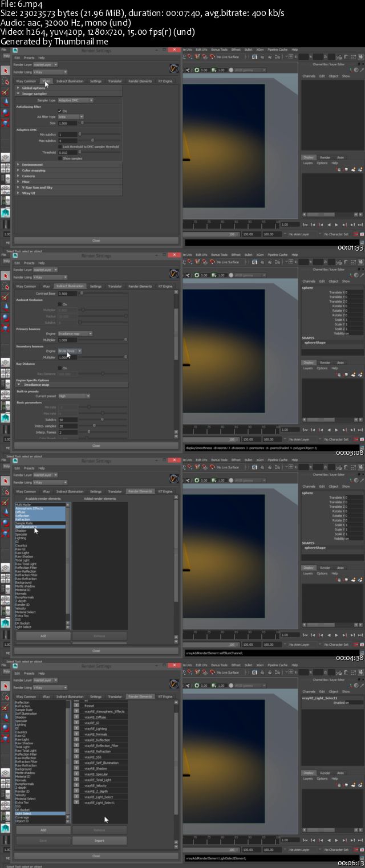Open Current preset High dropdown
Image resolution: width=365 pixels, height=868 pixels.
74,396
